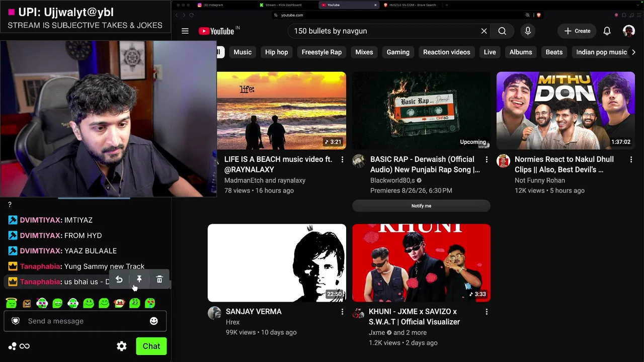This screenshot has height=362, width=644.
Task: Open the YouTube guide hamburger menu
Action: pos(185,31)
